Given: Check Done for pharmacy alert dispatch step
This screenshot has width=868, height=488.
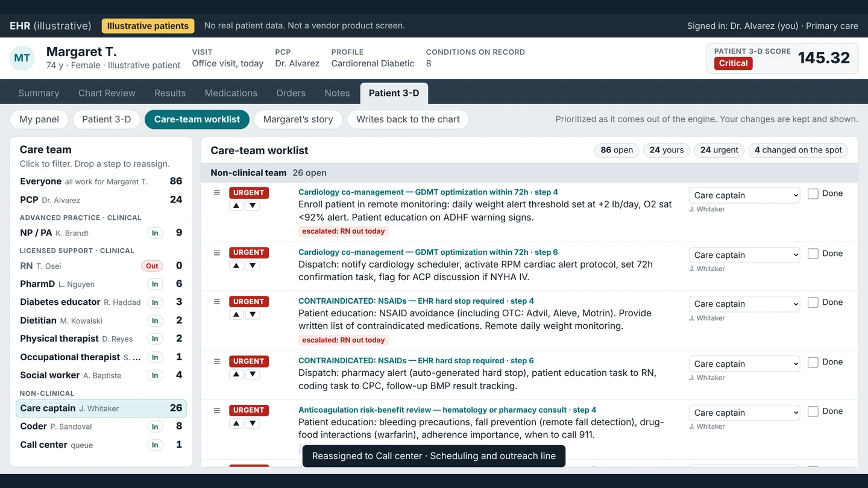Looking at the screenshot, I should coord(813,362).
